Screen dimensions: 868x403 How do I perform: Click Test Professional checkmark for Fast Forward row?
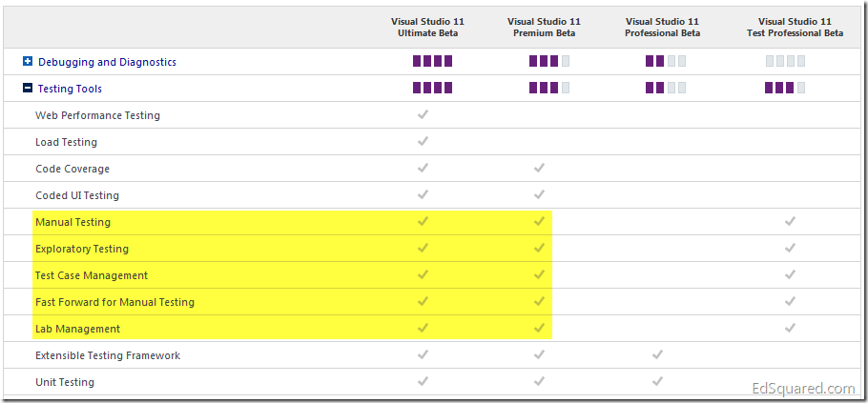(x=790, y=301)
